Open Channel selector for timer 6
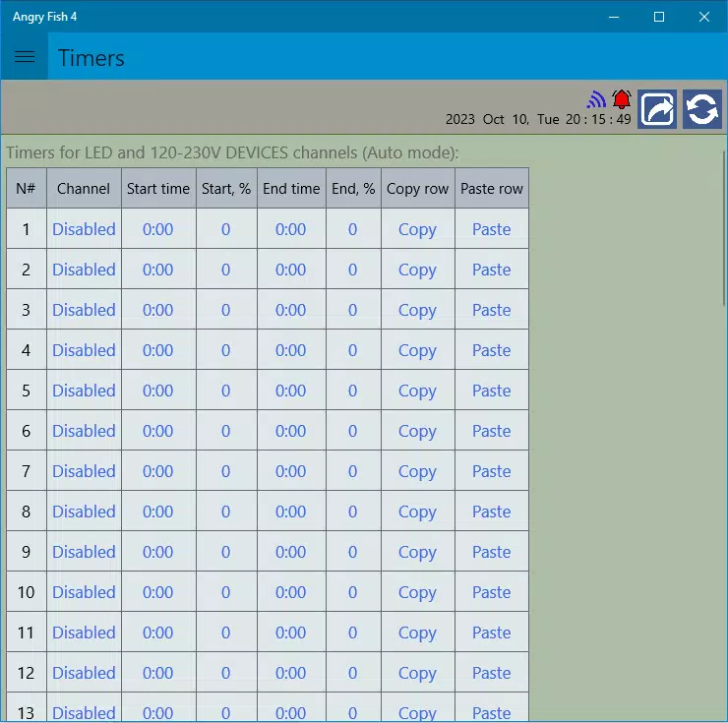The image size is (728, 723). click(84, 431)
